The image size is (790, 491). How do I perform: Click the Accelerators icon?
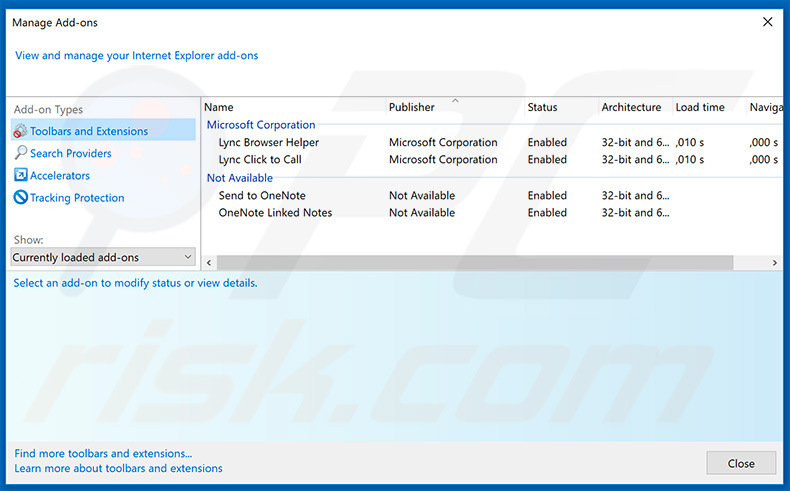[x=20, y=176]
